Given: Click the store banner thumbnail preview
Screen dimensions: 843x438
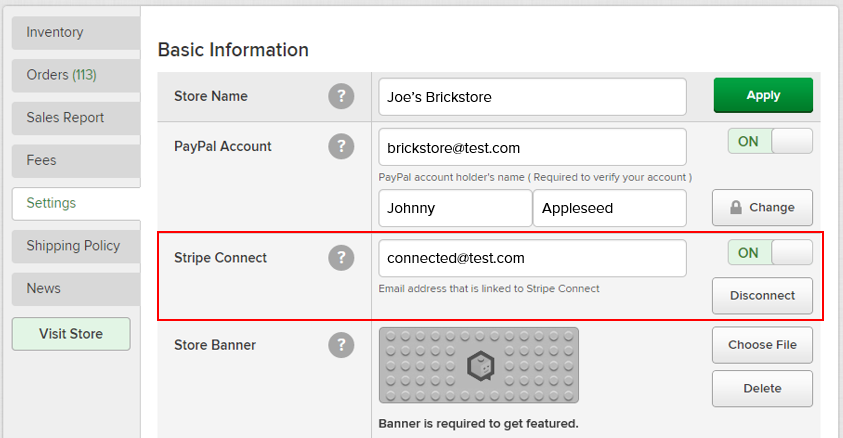Looking at the screenshot, I should click(x=478, y=365).
